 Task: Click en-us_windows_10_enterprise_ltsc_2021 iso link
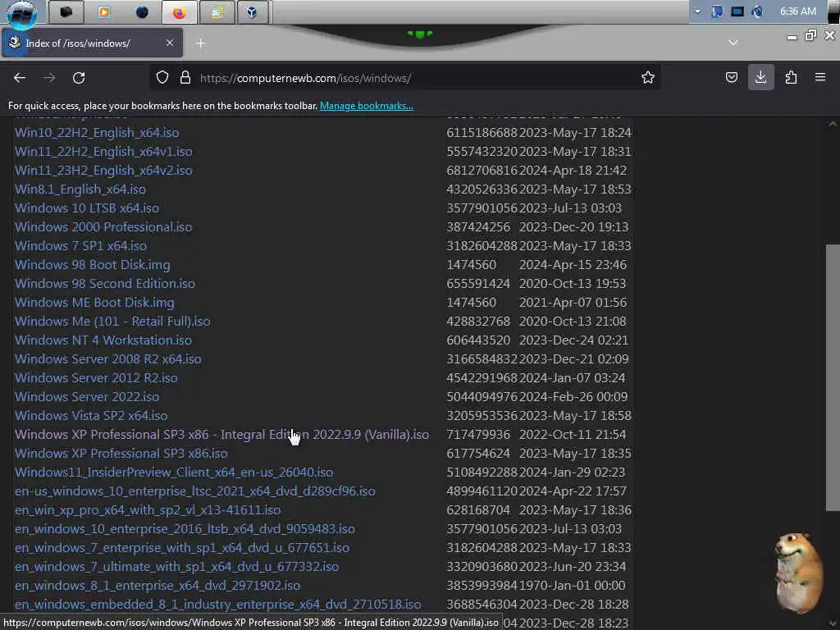point(195,491)
